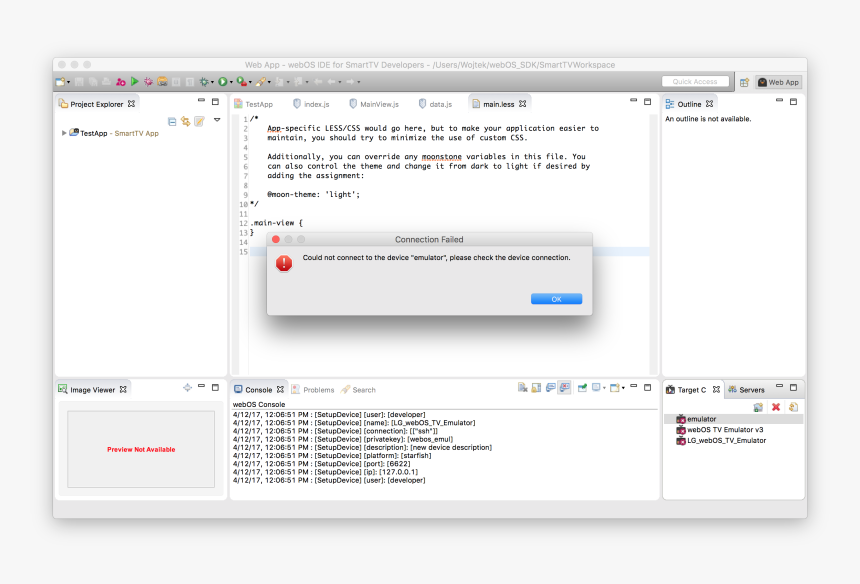Open the Project Explorer view menu triangle
Viewport: 860px width, 584px height.
(217, 120)
